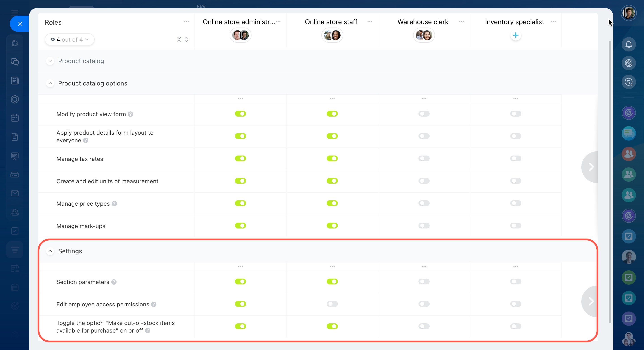Click the Warehouse clerk role title
The height and width of the screenshot is (350, 644).
click(423, 22)
